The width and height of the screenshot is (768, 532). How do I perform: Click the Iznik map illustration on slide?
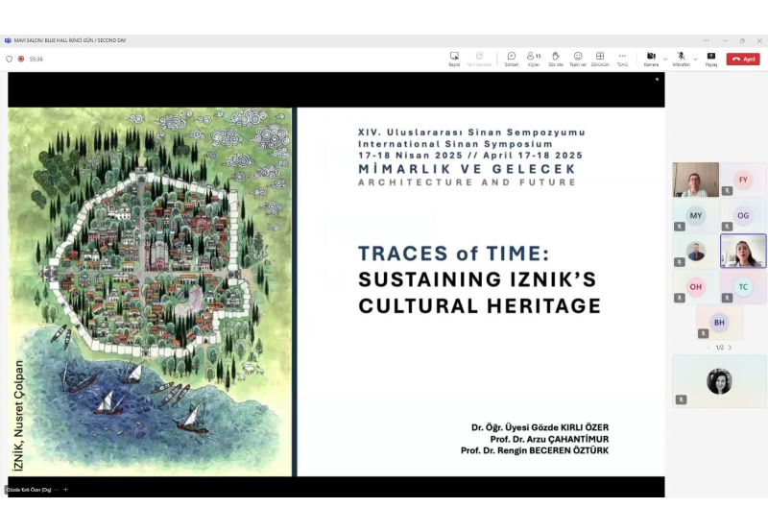150,292
